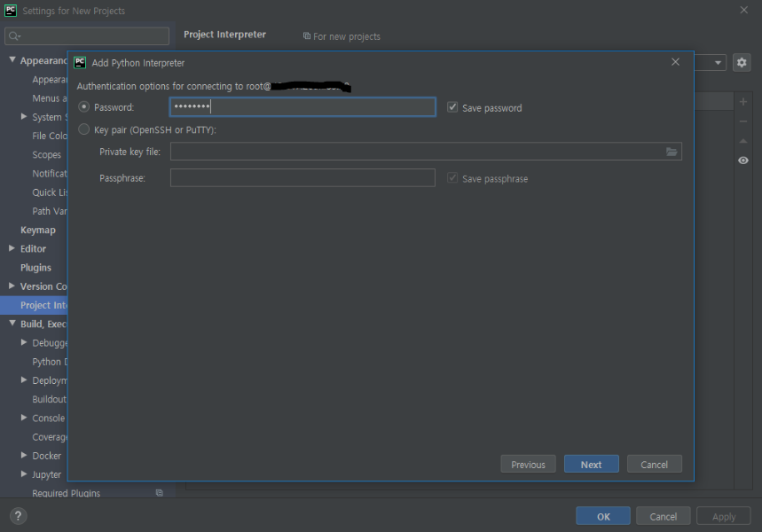Select Notifications settings item

click(x=50, y=174)
